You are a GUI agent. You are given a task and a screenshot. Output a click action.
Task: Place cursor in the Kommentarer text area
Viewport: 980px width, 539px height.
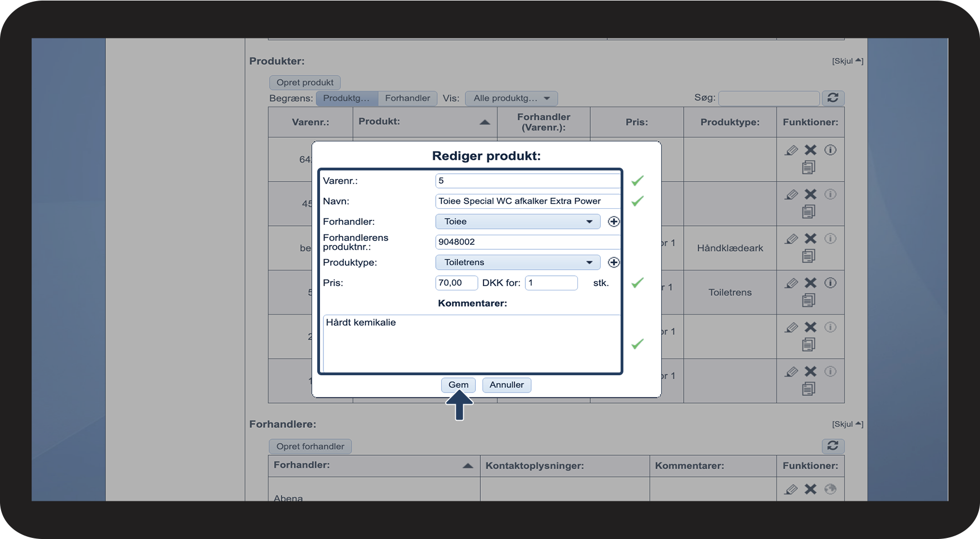point(471,343)
